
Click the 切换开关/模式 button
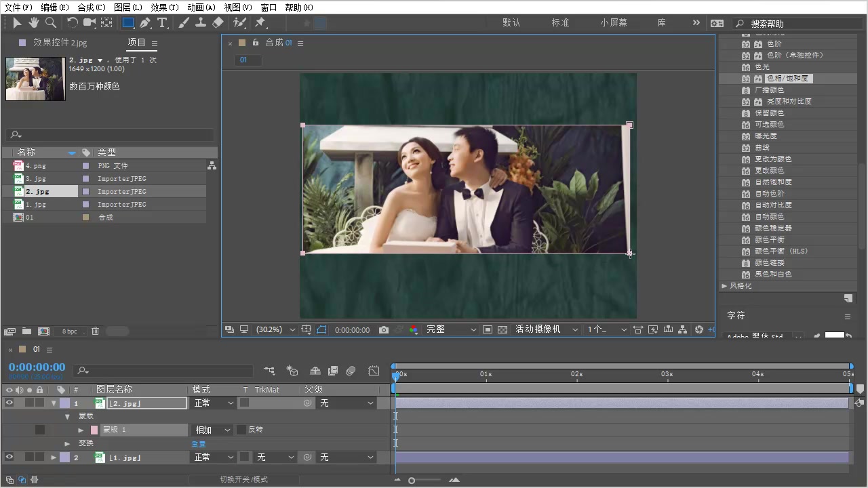coord(243,479)
